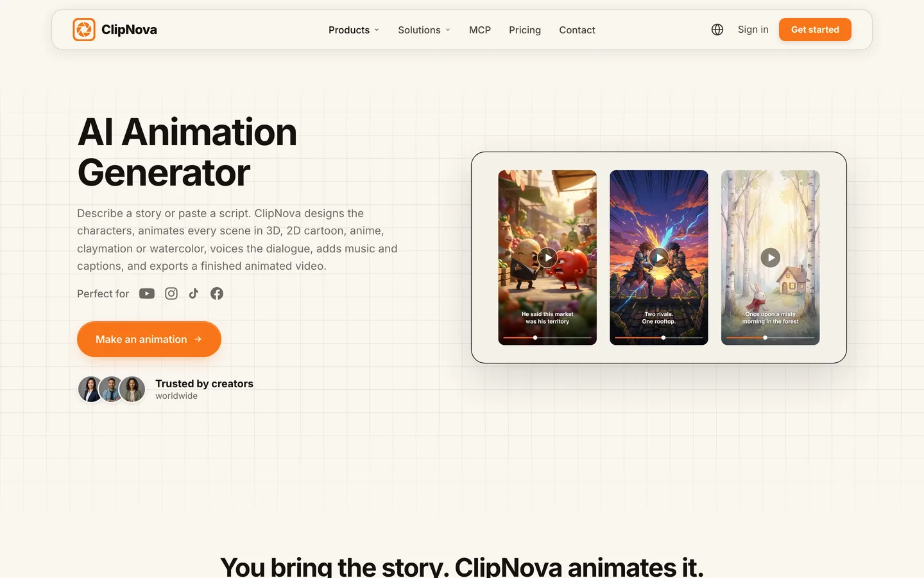Image resolution: width=924 pixels, height=578 pixels.
Task: Seek the Two rivals video progress bar
Action: (659, 337)
